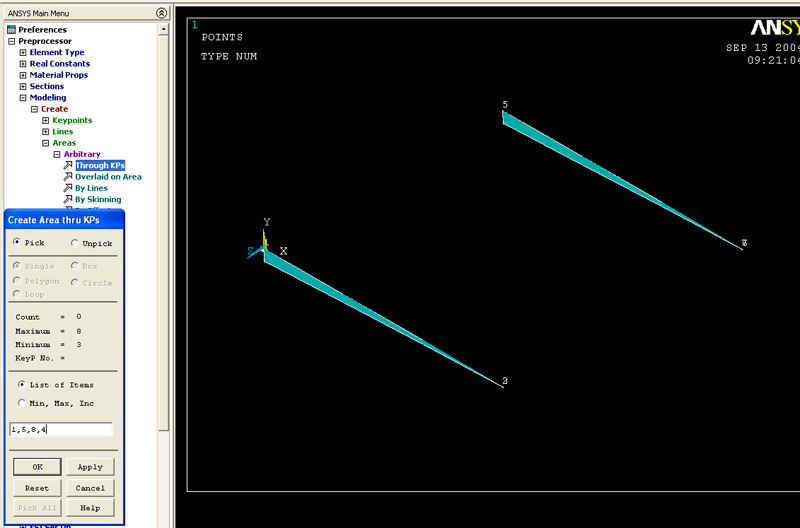Screen dimensions: 800x528
Task: Expand the Sections node
Action: [x=22, y=86]
